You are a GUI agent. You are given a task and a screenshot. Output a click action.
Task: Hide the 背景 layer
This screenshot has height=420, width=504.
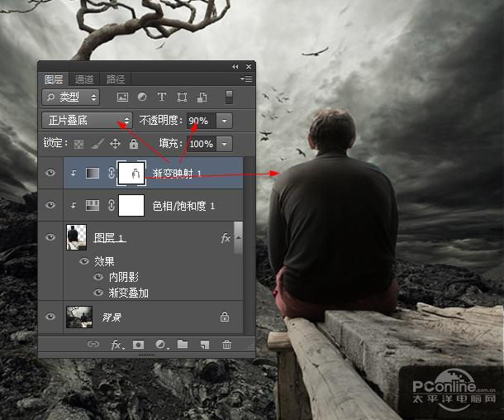point(50,317)
